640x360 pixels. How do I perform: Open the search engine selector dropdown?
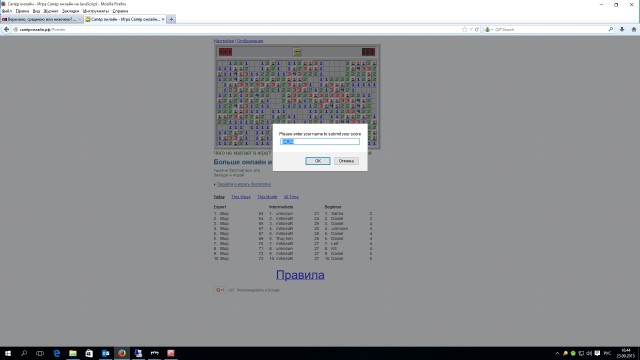click(489, 29)
